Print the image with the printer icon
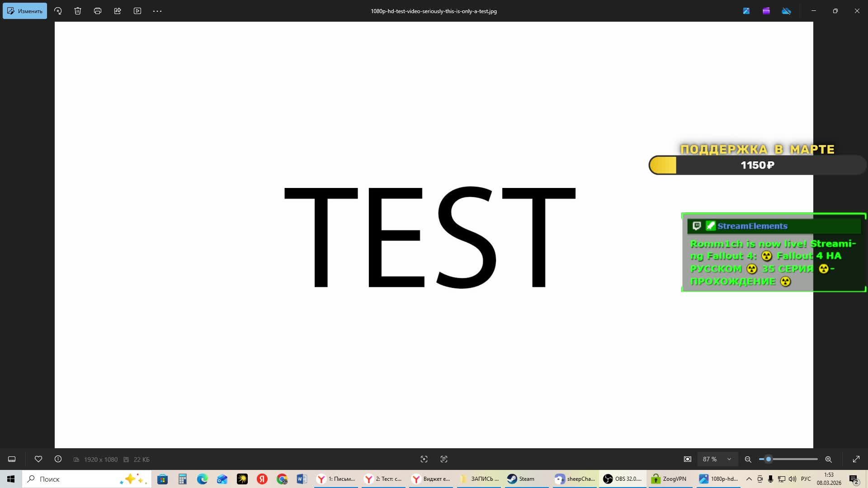The image size is (868, 488). pos(98,11)
